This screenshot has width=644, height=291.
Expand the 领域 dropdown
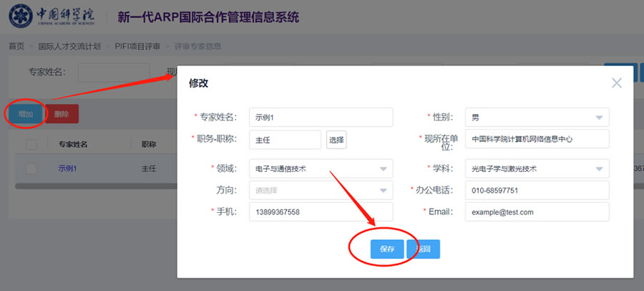pyautogui.click(x=321, y=168)
